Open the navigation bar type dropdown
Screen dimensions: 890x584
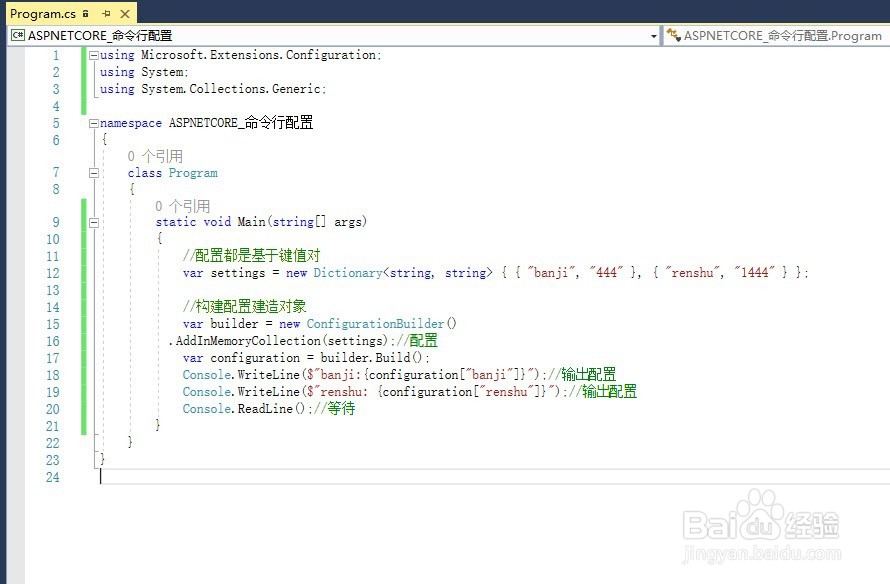click(x=655, y=34)
